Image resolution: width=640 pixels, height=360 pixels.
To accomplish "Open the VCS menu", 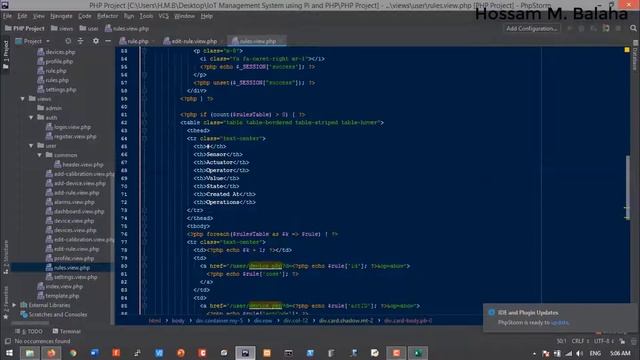I will 163,16.
